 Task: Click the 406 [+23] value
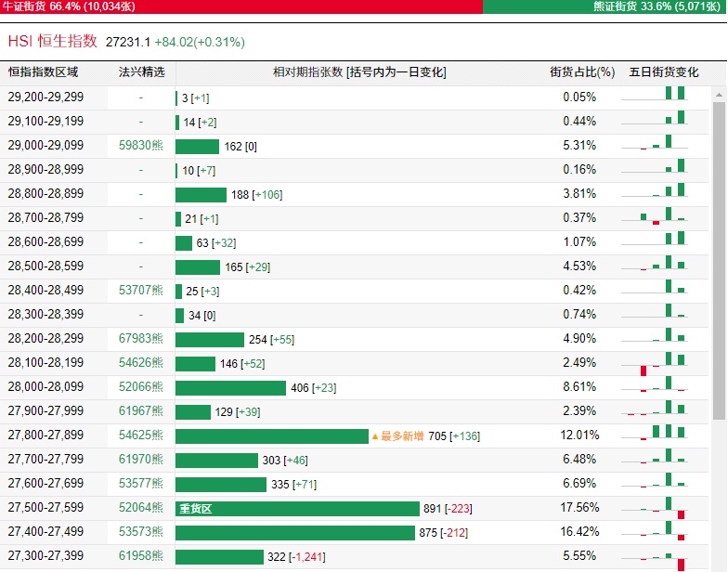[x=314, y=388]
